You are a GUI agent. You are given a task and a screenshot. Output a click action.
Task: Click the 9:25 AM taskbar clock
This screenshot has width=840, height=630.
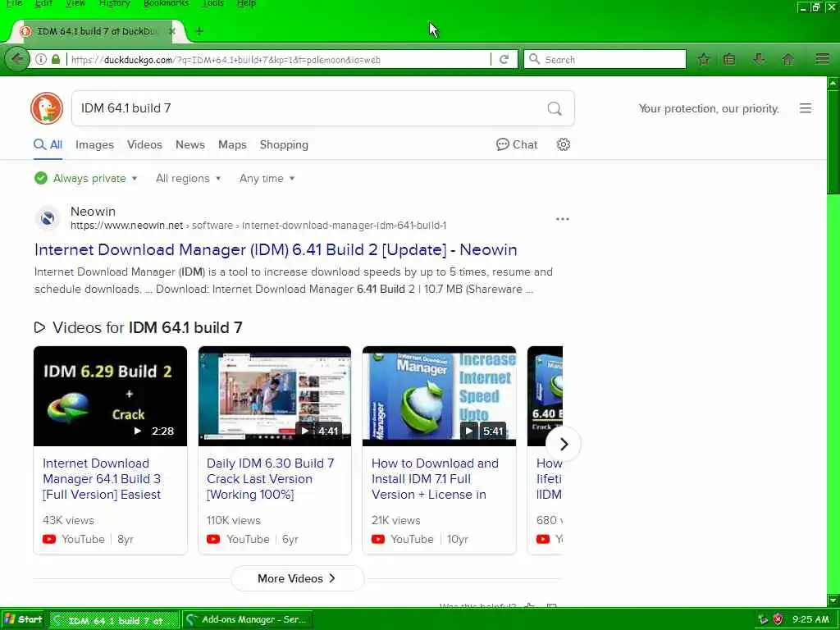(810, 620)
